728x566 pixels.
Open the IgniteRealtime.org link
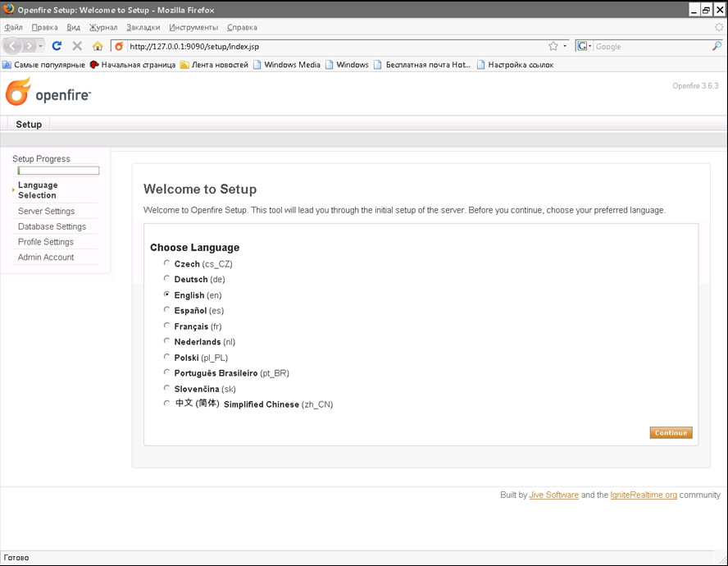(644, 495)
